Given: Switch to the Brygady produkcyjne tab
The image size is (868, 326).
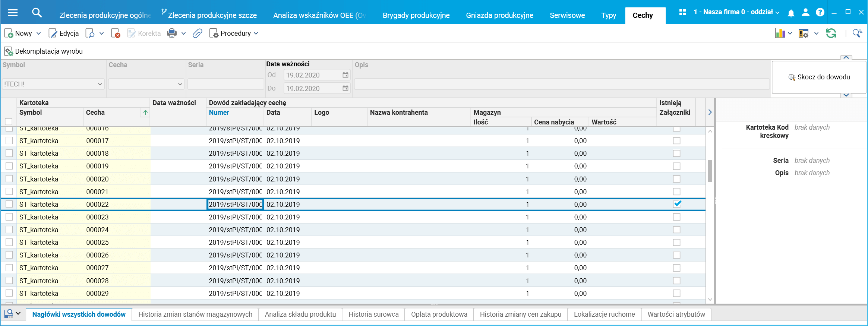Looking at the screenshot, I should click(x=416, y=15).
